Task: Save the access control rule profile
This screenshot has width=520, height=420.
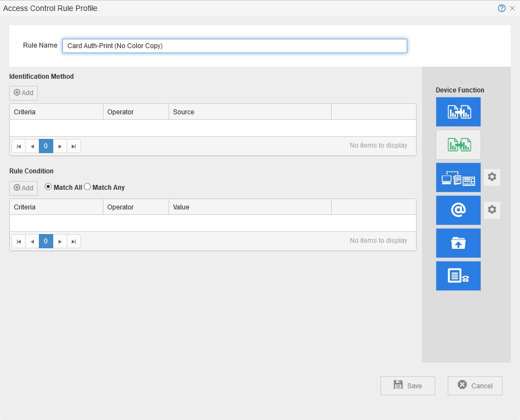Action: point(408,386)
